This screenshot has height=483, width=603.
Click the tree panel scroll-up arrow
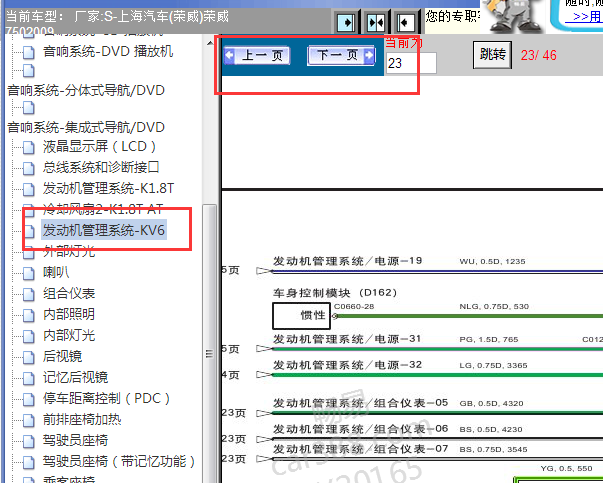point(210,43)
